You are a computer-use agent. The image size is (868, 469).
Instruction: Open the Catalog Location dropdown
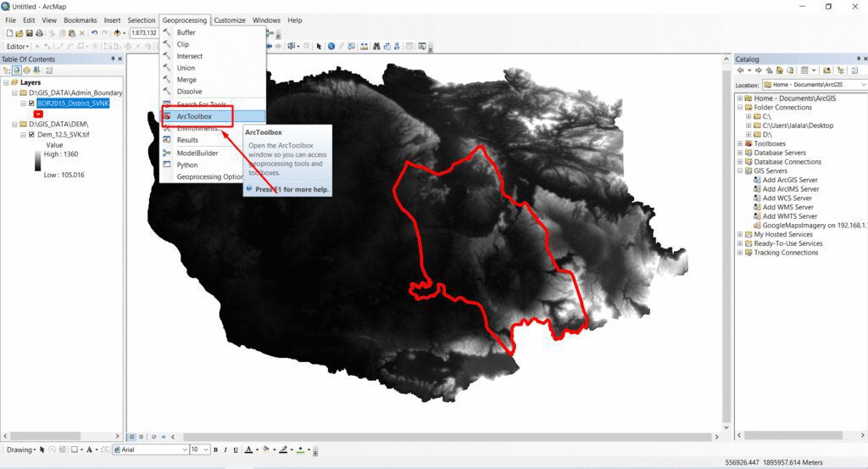pyautogui.click(x=864, y=85)
